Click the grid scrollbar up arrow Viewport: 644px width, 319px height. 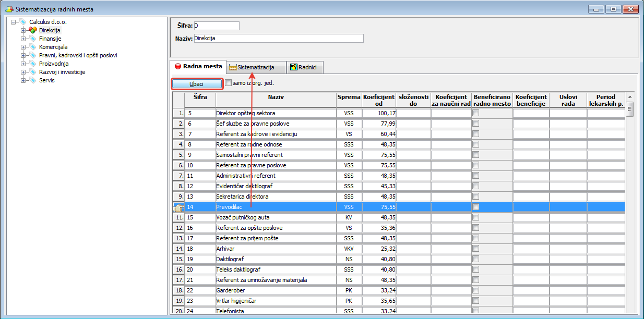pyautogui.click(x=630, y=97)
